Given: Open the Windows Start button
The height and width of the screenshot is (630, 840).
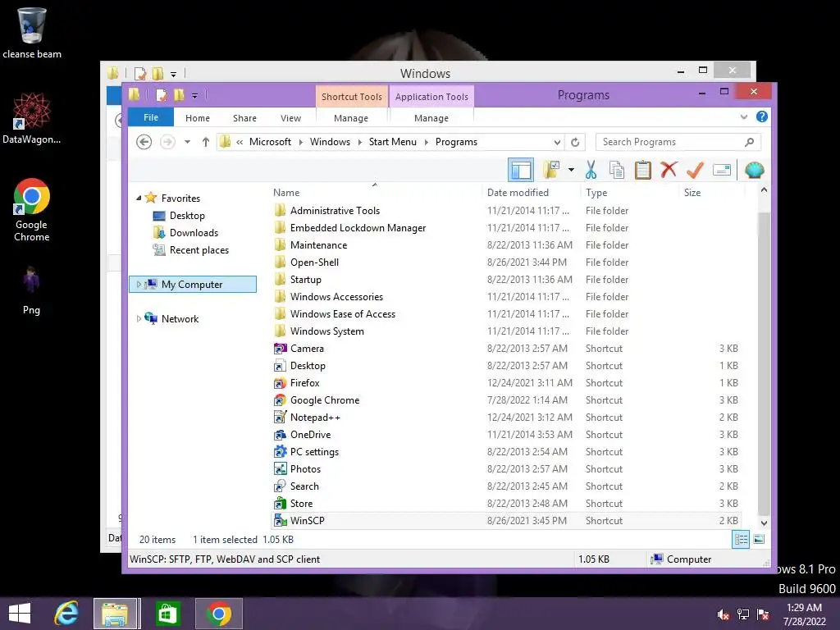Looking at the screenshot, I should click(20, 614).
